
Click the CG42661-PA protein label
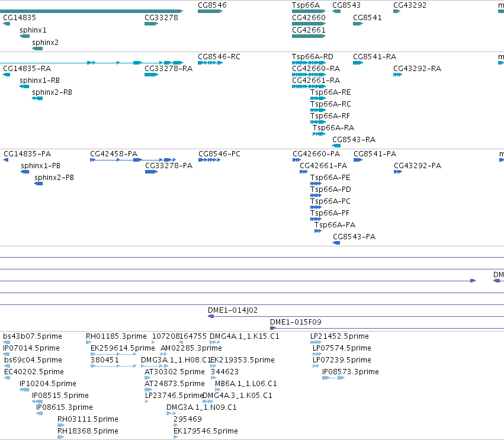click(323, 166)
